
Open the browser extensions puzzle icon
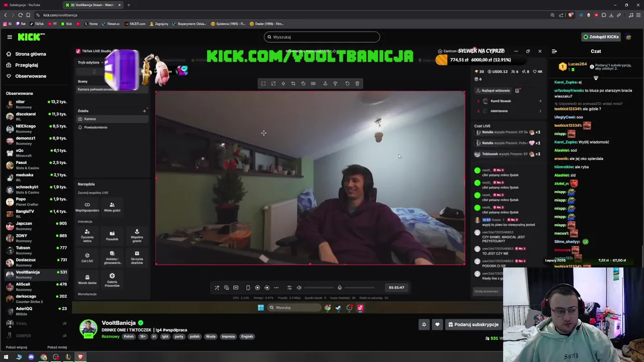coord(604,15)
